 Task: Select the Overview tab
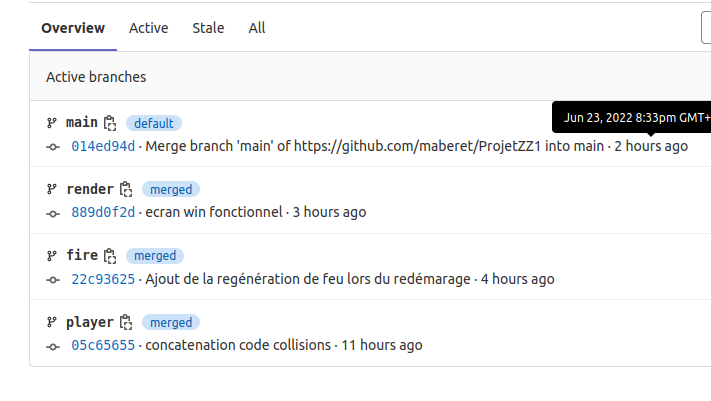tap(73, 28)
